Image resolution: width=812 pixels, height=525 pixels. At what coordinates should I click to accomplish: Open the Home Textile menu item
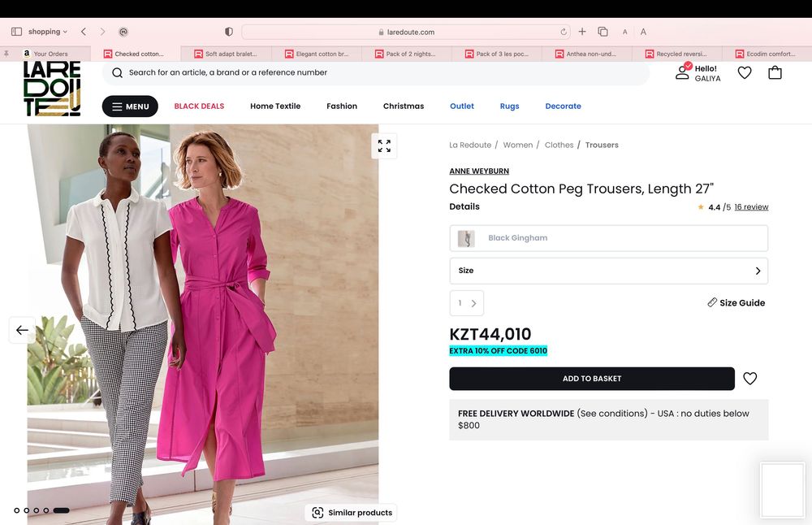coord(275,106)
